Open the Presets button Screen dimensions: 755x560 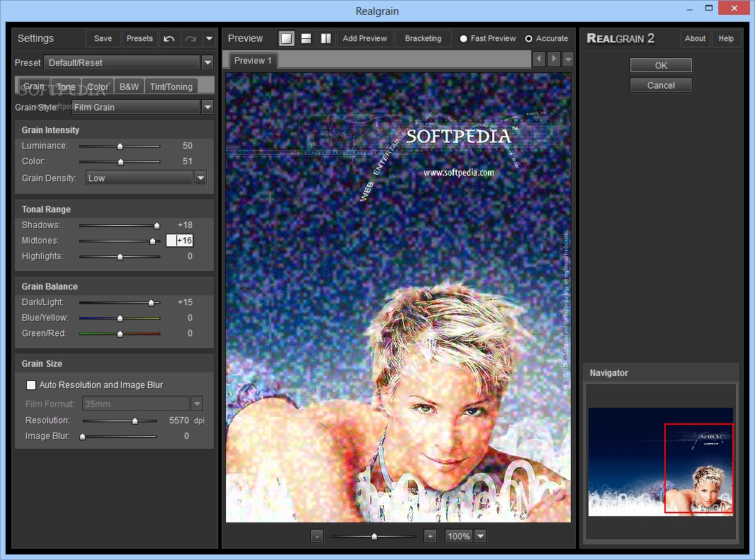point(140,38)
